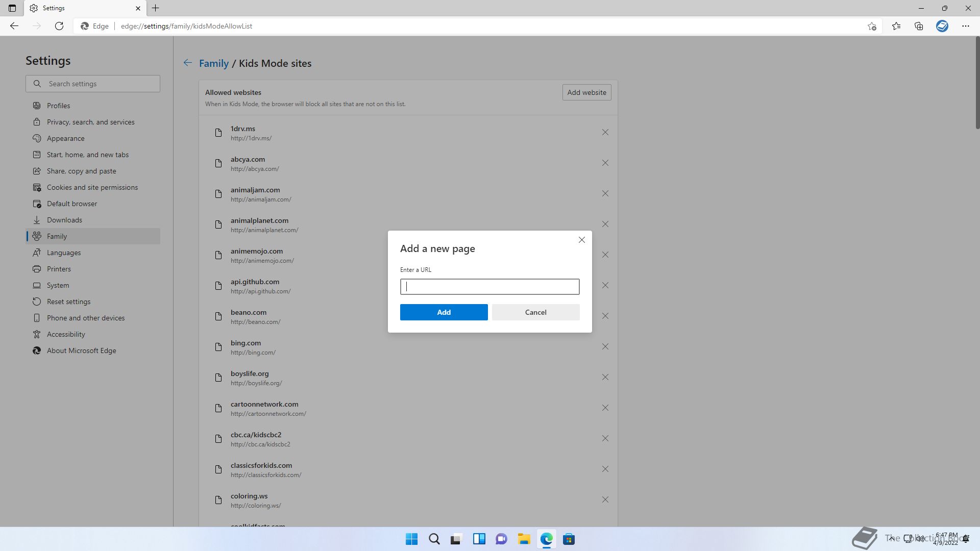The width and height of the screenshot is (980, 551).
Task: Select Accessibility settings
Action: [x=93, y=334]
